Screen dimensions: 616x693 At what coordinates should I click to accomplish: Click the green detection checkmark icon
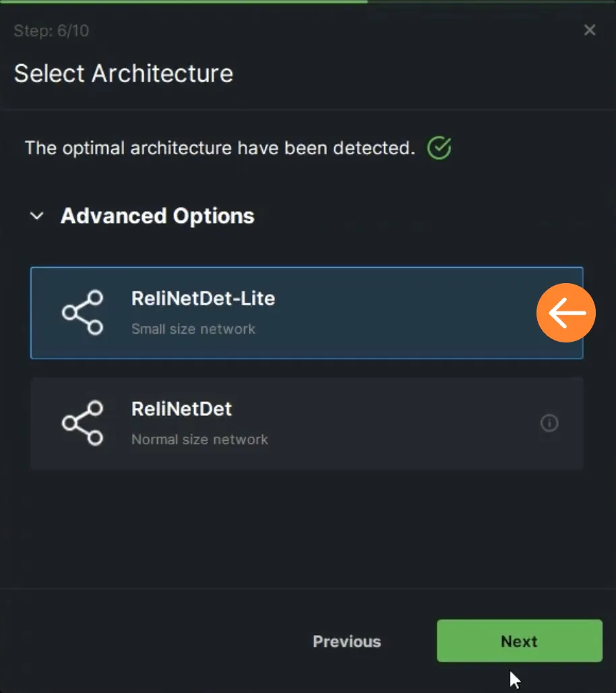click(x=439, y=148)
